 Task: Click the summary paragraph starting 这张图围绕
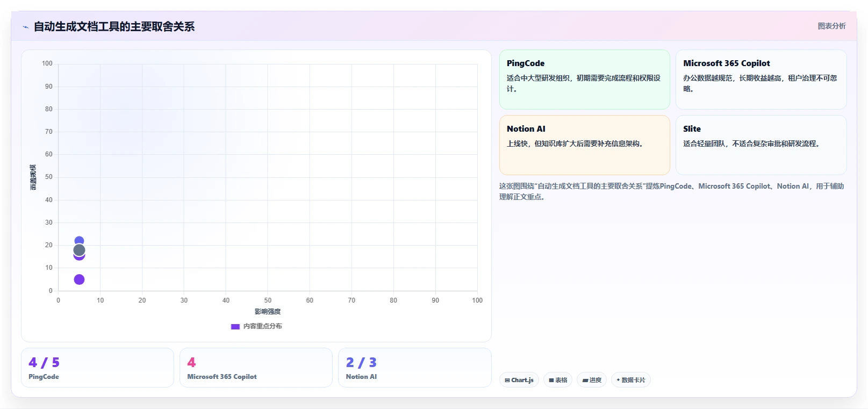671,191
